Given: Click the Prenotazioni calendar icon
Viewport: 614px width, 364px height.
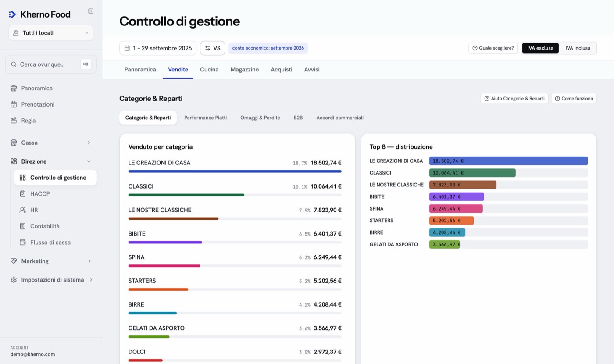Looking at the screenshot, I should point(14,104).
